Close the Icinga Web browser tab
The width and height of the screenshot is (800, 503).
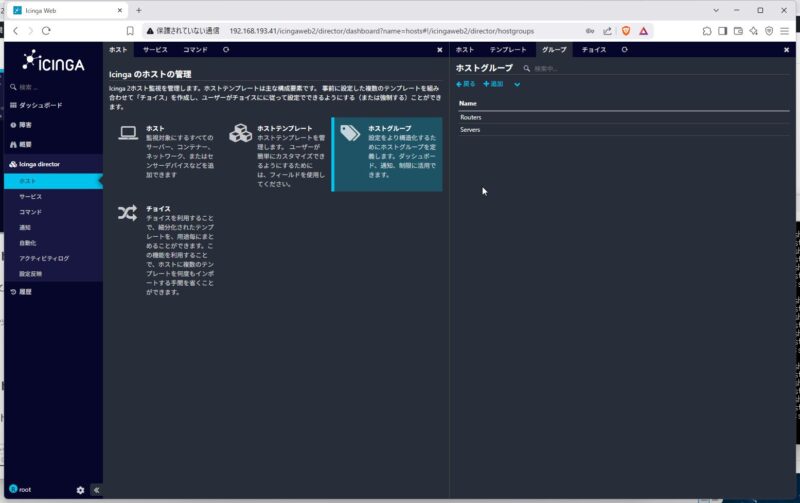pos(120,10)
